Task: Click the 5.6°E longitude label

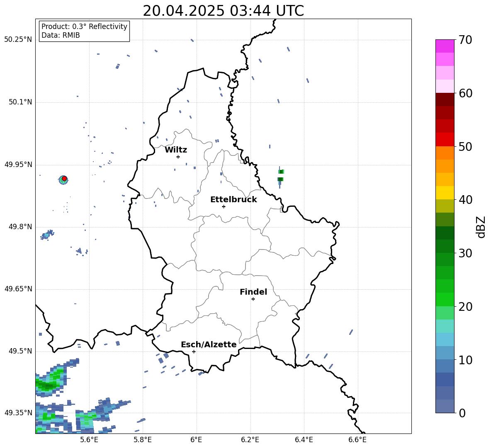Action: coord(89,440)
